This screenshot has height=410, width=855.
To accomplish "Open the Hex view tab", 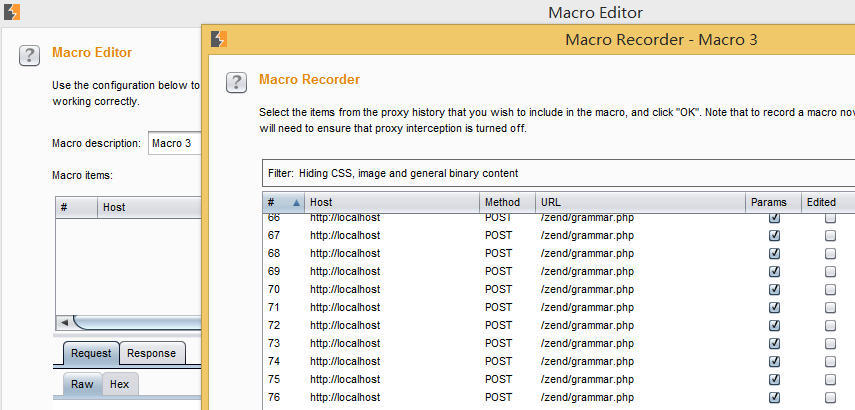I will point(119,384).
